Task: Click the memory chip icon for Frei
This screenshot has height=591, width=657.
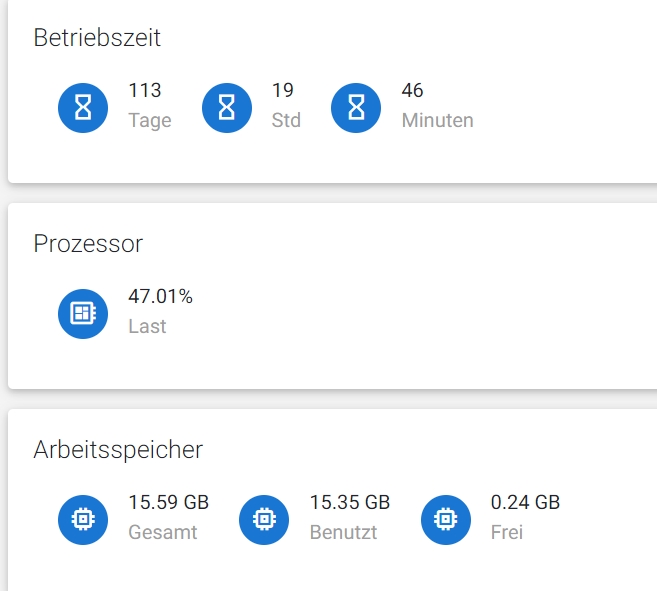Action: 446,519
